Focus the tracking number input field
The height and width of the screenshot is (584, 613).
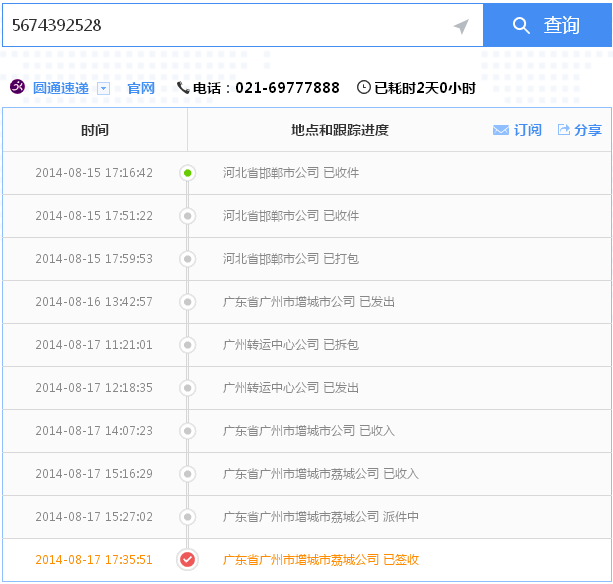click(243, 25)
